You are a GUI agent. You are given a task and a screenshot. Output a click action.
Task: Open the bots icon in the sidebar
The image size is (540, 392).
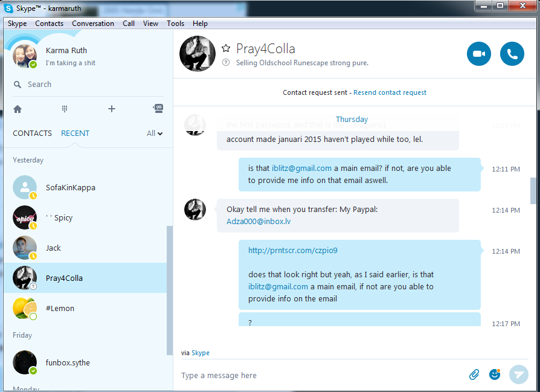158,109
